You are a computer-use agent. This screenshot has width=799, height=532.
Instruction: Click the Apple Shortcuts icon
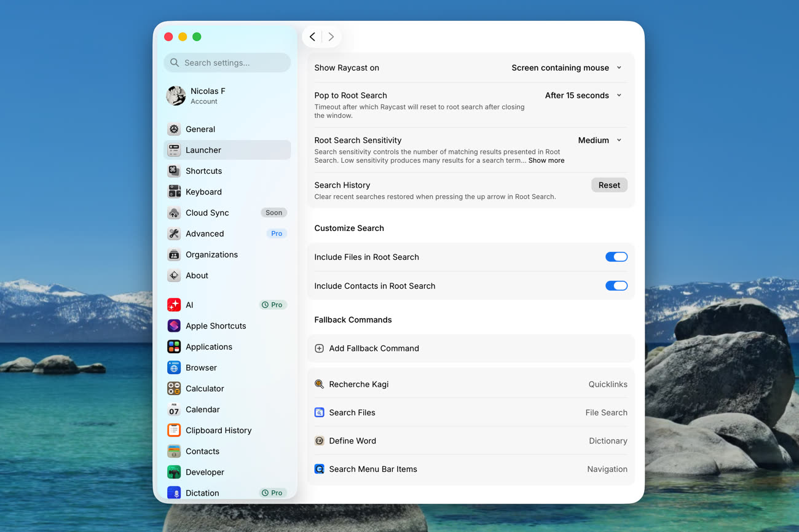pyautogui.click(x=174, y=326)
